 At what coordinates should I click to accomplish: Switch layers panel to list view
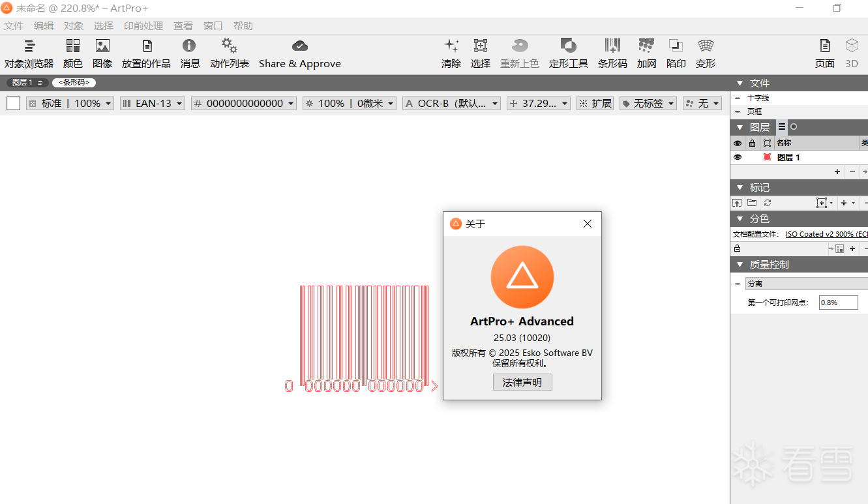click(782, 127)
